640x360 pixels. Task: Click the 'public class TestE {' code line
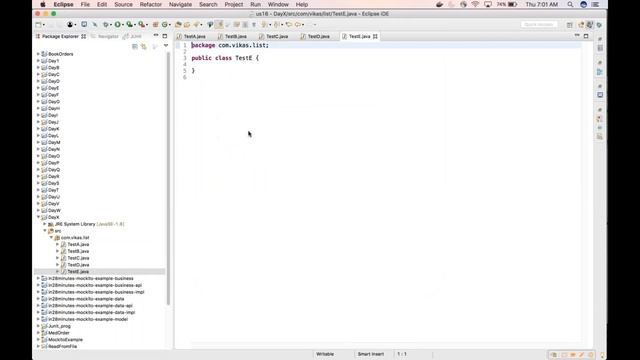[x=225, y=58]
